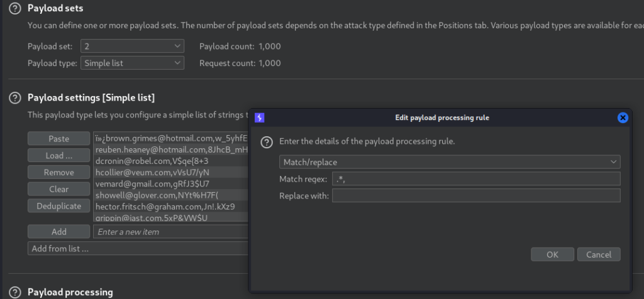This screenshot has height=299, width=644.
Task: Focus the Match regex field
Action: click(x=476, y=179)
